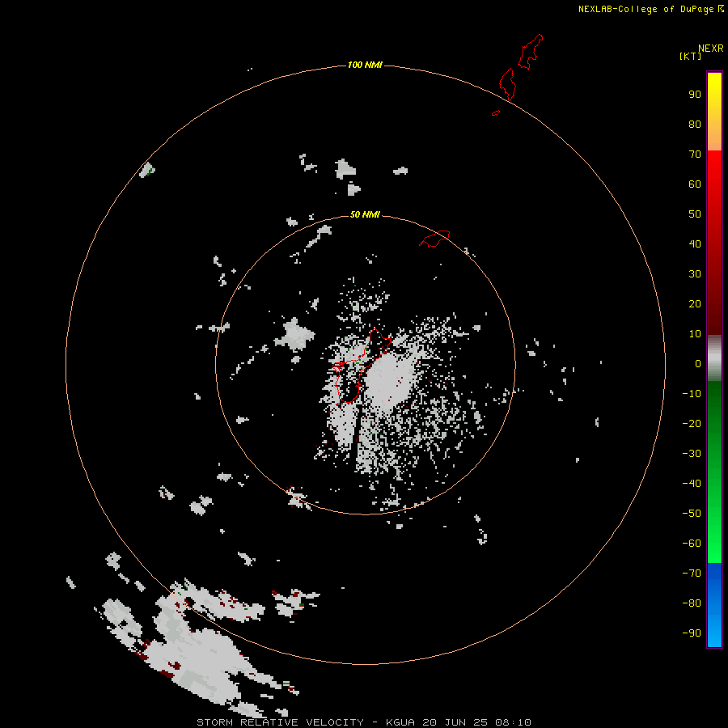
Task: Click the [KT] units label
Action: (x=690, y=56)
